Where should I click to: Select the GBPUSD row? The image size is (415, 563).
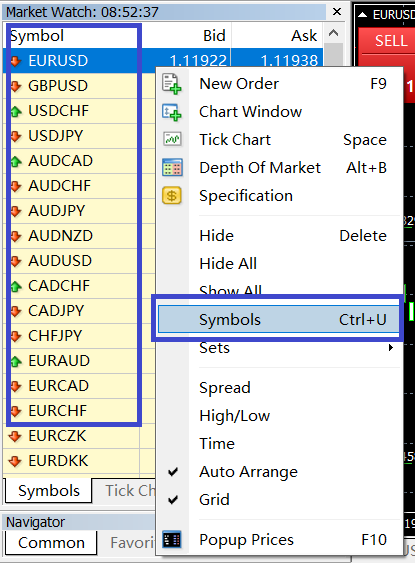pos(79,86)
